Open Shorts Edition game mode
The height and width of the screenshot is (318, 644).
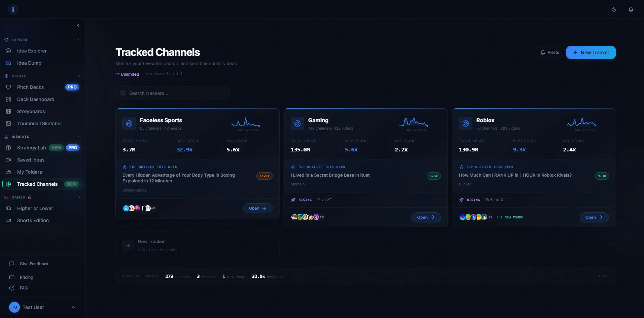tap(33, 220)
